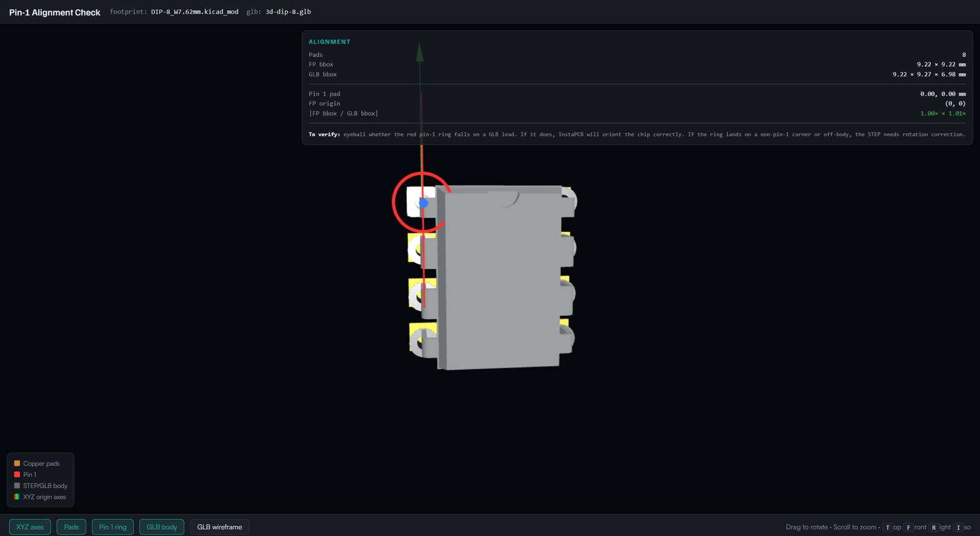This screenshot has height=536, width=980.
Task: Click the R key hint for Right view
Action: pos(933,527)
